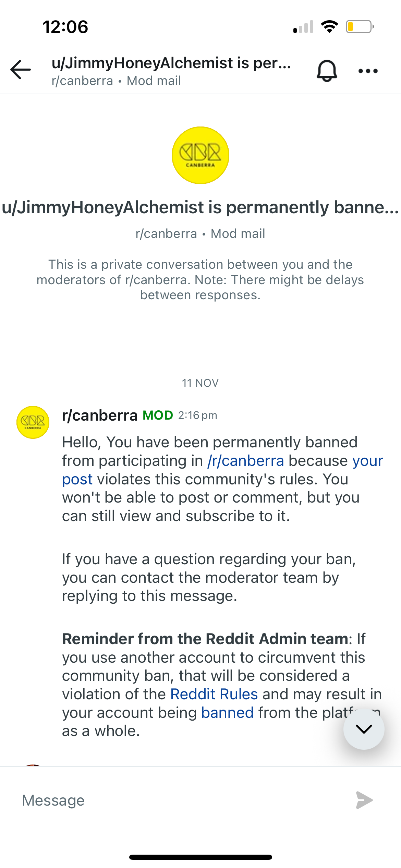Tap the large r/canberra community logo
The height and width of the screenshot is (868, 401).
point(200,155)
